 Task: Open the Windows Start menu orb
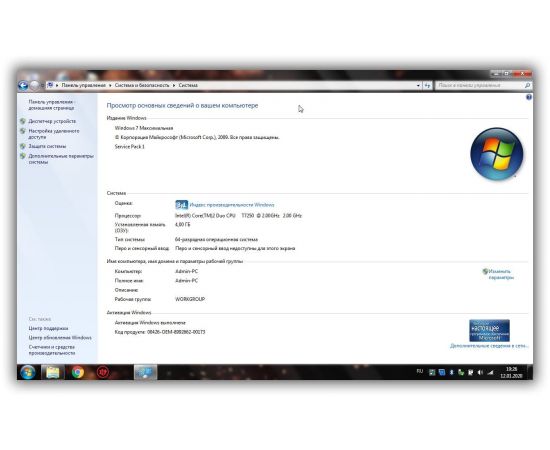pos(28,372)
